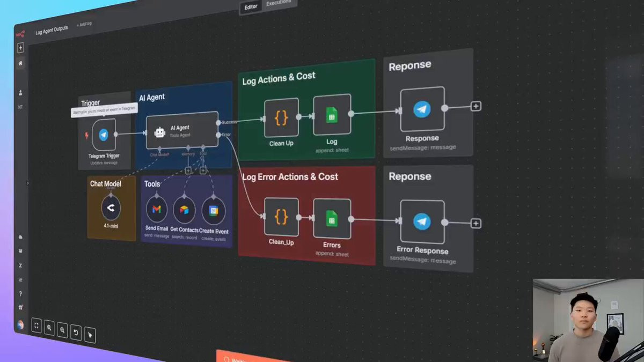The width and height of the screenshot is (644, 362).
Task: Switch to the Editor tab
Action: coord(251,7)
